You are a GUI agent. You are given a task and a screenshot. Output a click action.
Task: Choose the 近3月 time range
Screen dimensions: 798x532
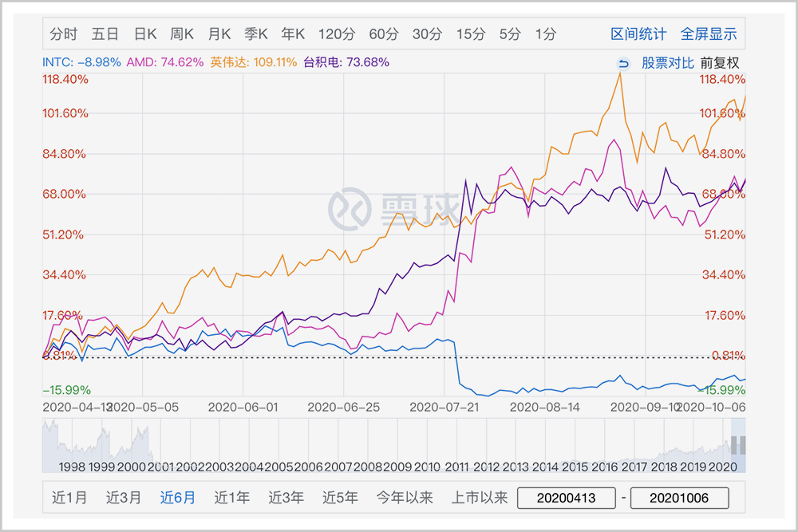tap(123, 498)
